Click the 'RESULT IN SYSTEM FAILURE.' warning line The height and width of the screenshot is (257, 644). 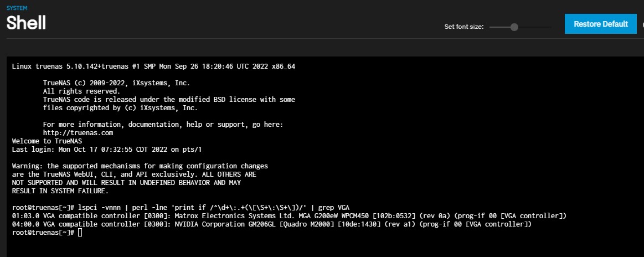click(x=60, y=191)
